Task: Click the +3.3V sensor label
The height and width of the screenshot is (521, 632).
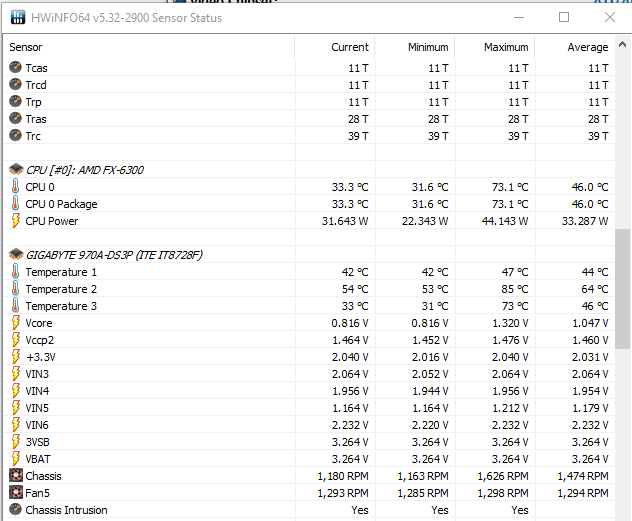Action: click(x=41, y=357)
